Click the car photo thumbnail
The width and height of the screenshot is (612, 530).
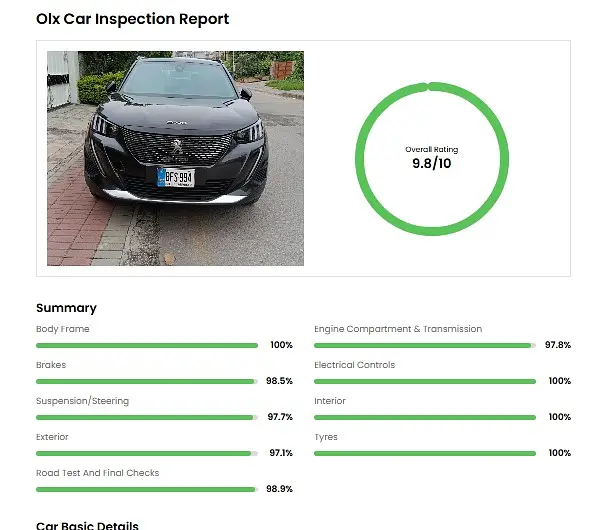tap(175, 158)
